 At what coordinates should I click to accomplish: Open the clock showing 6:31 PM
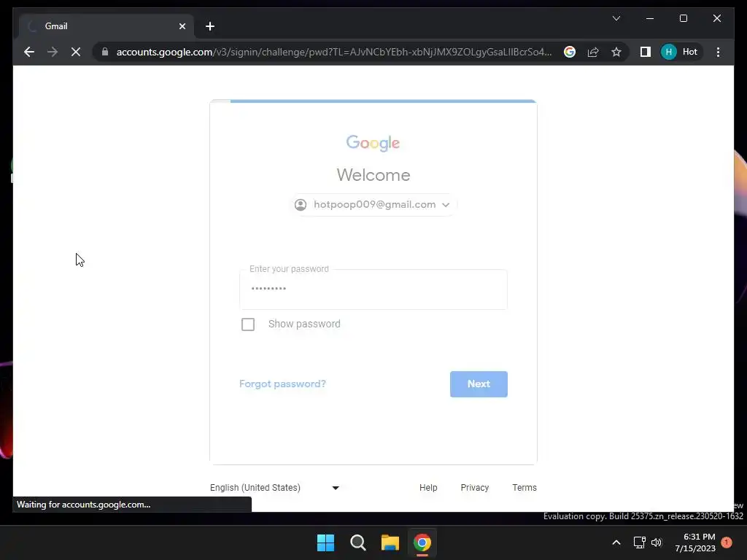[x=695, y=542]
